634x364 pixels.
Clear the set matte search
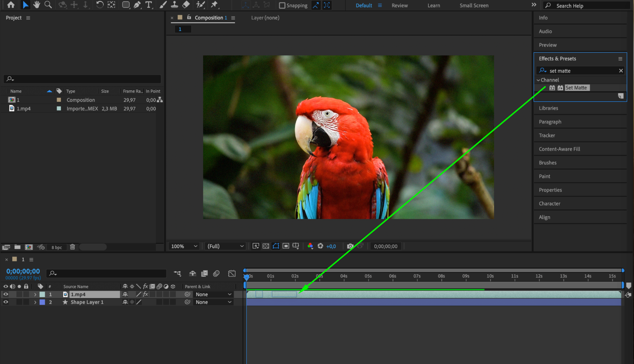(x=621, y=71)
